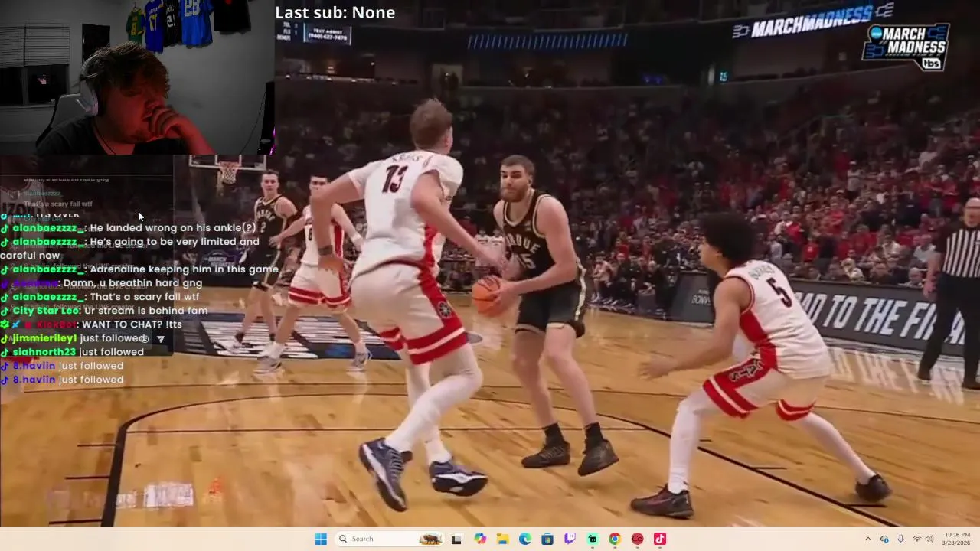The height and width of the screenshot is (551, 980).
Task: Open Microsoft Store from the taskbar
Action: (x=547, y=539)
